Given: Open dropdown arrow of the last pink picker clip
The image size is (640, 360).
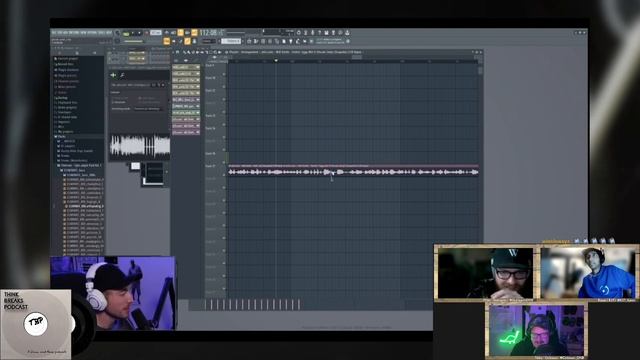Looking at the screenshot, I should pyautogui.click(x=198, y=132).
